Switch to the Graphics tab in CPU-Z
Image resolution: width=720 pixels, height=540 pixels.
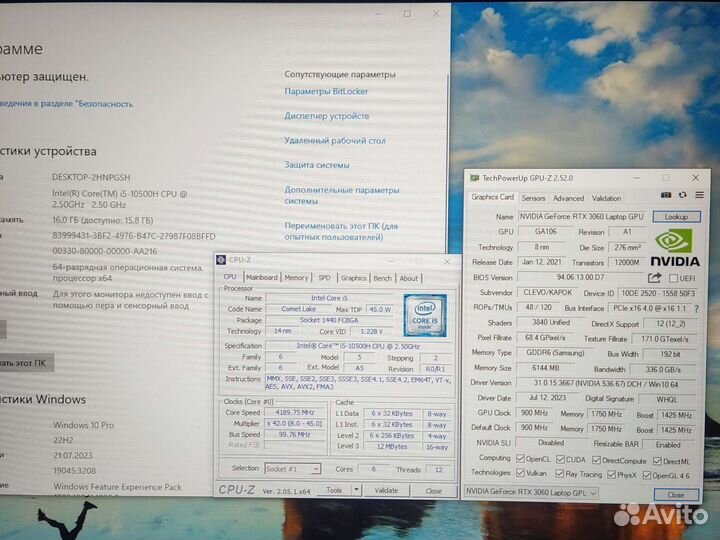pos(354,278)
